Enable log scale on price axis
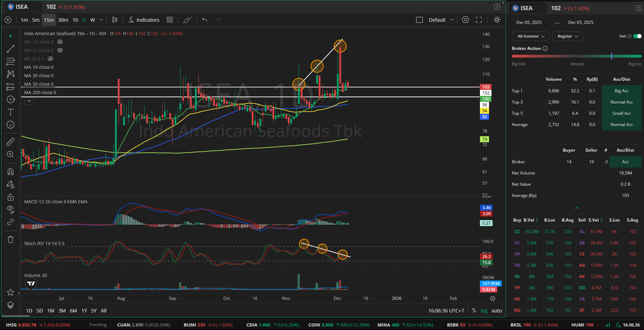The image size is (644, 330). point(484,311)
